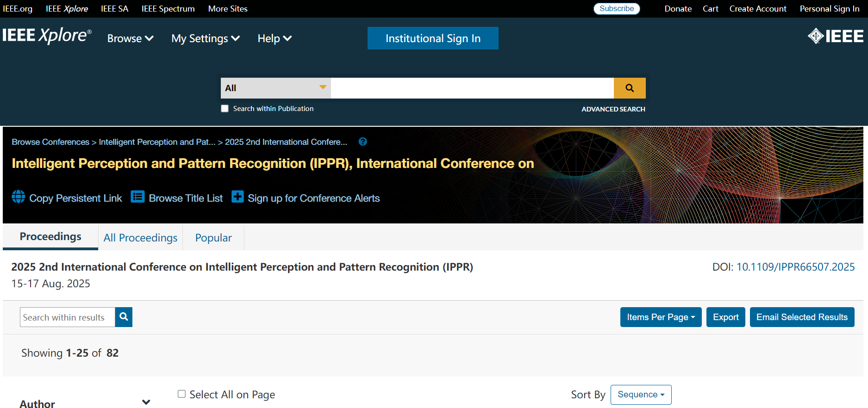Click the globe Copy Persistent Link icon
Viewport: 868px width, 408px height.
(x=19, y=197)
